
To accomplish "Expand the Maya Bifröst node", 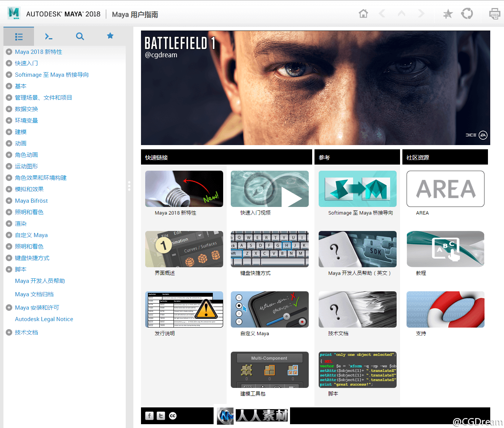I will [x=9, y=200].
